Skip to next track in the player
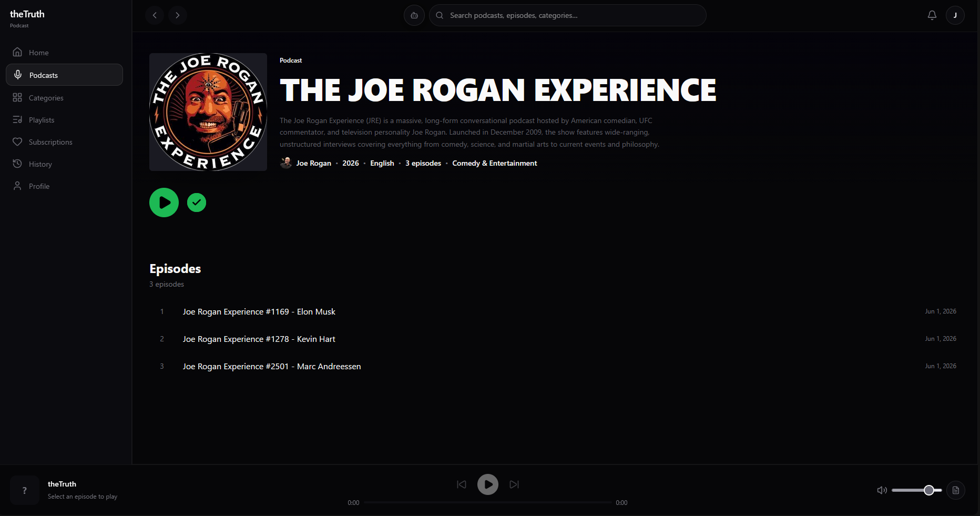 click(x=514, y=484)
